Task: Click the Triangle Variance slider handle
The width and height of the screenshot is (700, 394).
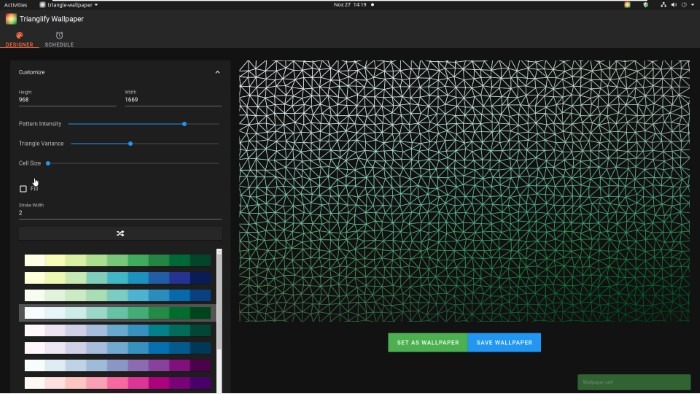Action: (130, 144)
